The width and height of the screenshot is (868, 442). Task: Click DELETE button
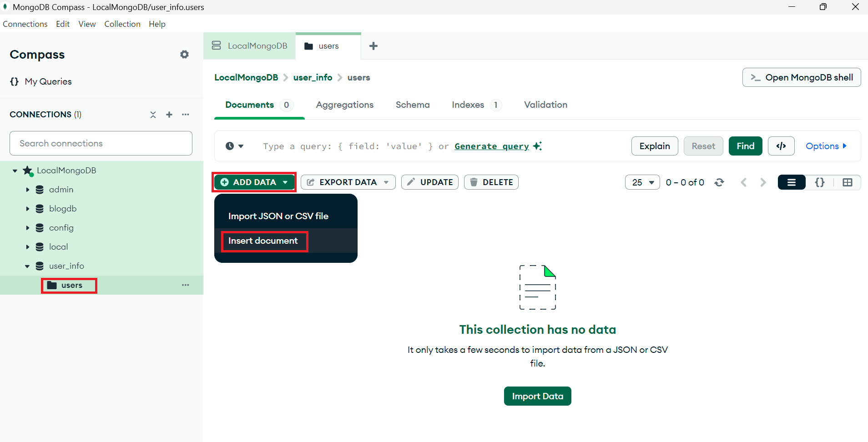491,182
